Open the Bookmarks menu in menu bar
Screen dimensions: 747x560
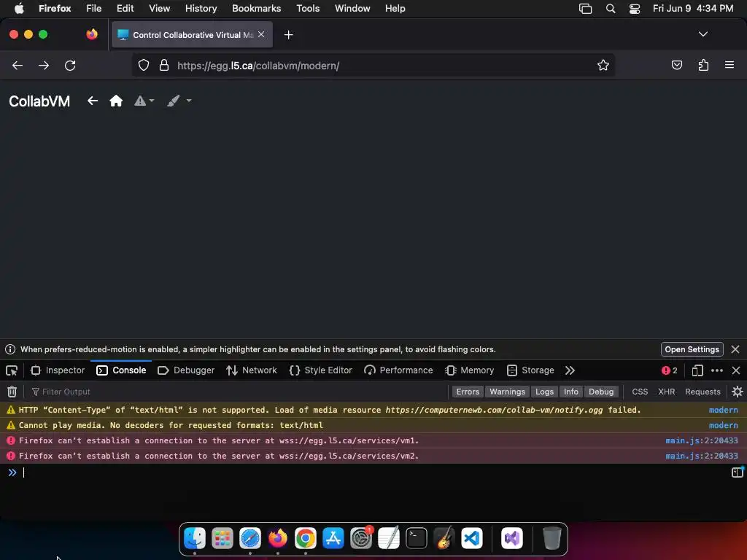click(256, 8)
